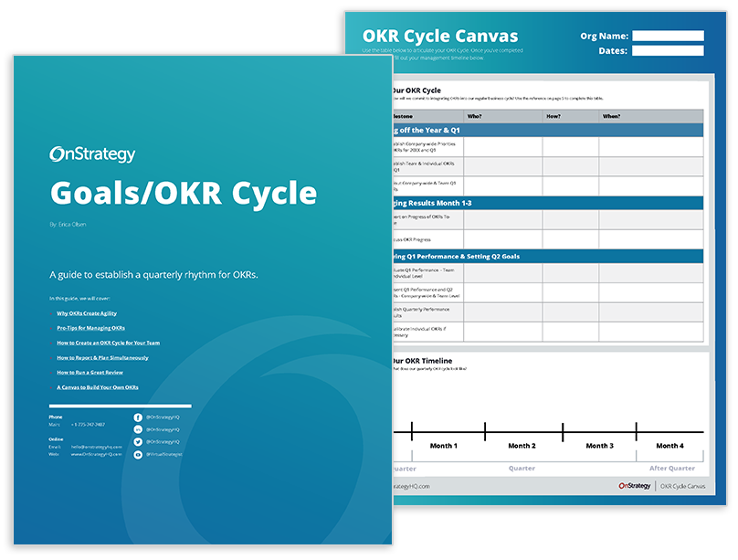
Task: Click the Facebook icon on the cover page
Action: click(138, 417)
